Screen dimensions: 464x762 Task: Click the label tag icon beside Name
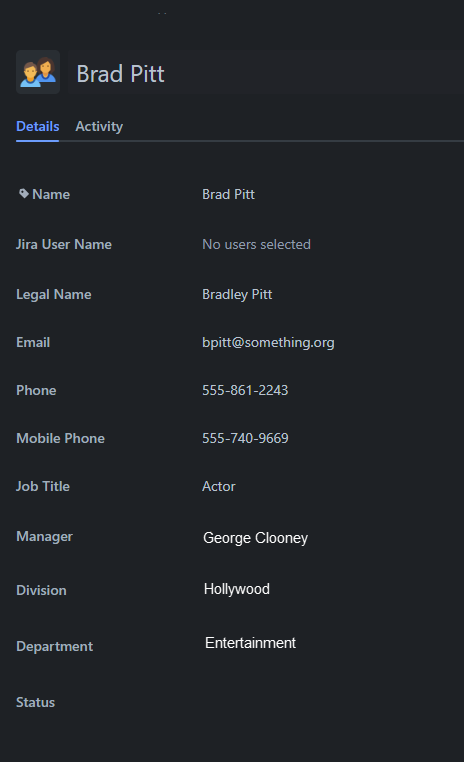coord(24,194)
